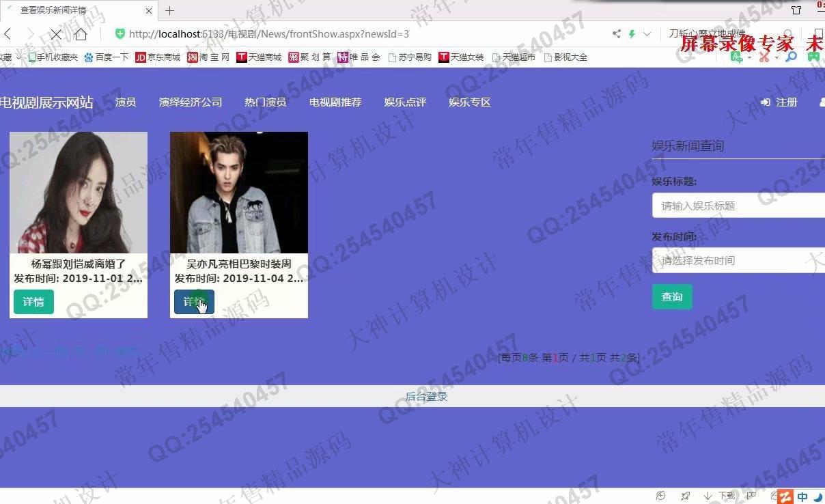Open 详情 for 杨幂跟刘恺威离婚了
Screen dimensions: 825x504
33,302
